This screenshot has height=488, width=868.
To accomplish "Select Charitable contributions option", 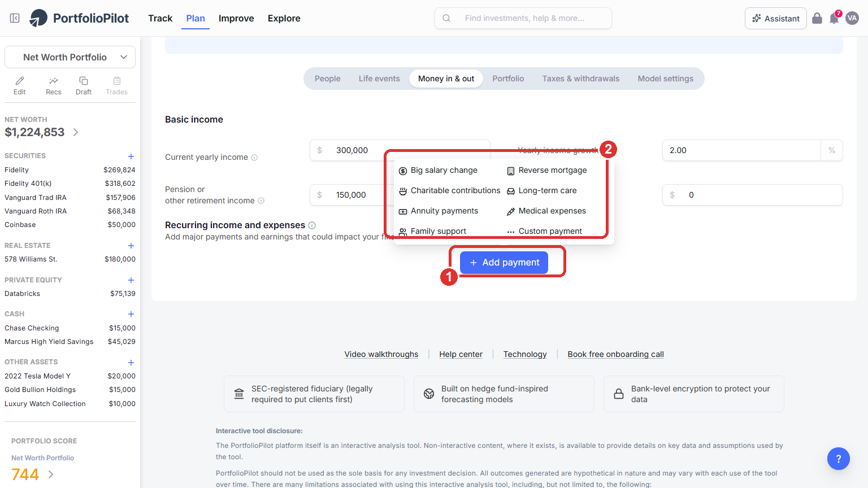I will (449, 191).
